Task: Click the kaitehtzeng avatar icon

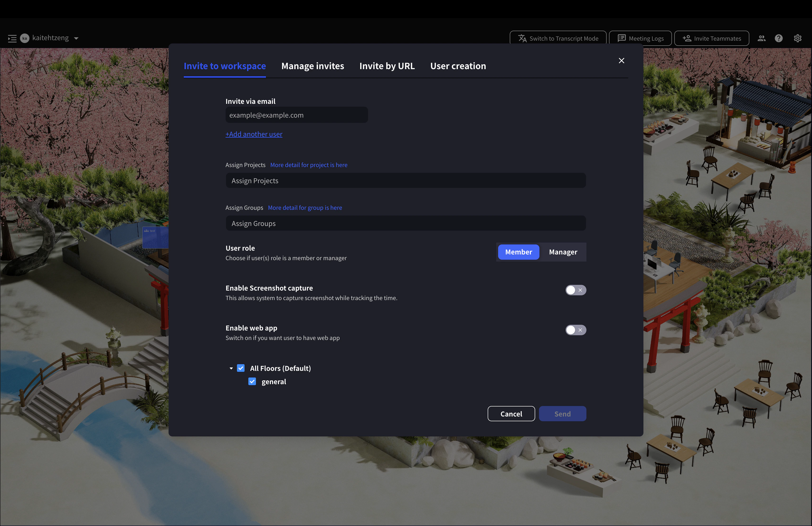Action: 24,38
